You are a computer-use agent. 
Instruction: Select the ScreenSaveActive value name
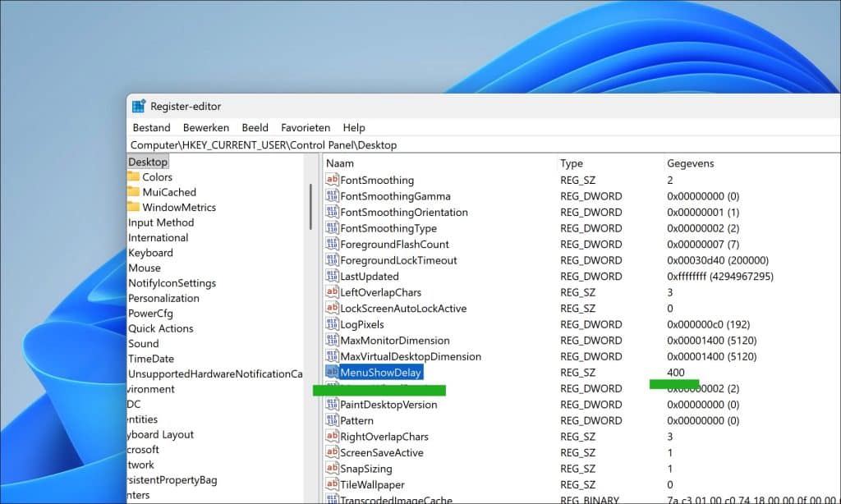tap(382, 453)
